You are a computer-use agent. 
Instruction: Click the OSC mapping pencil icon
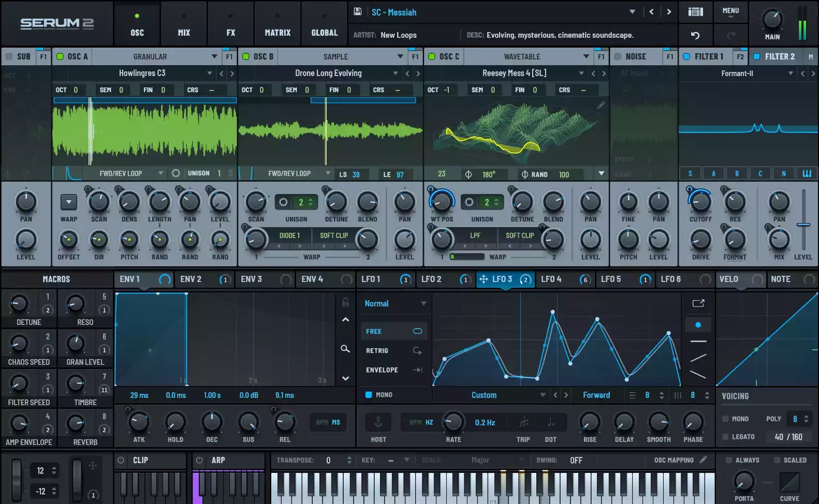703,459
